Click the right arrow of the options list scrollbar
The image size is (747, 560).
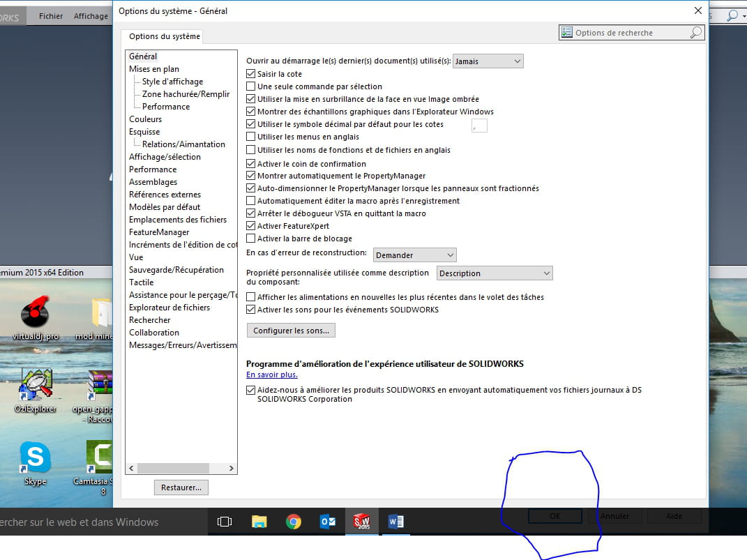coord(231,468)
